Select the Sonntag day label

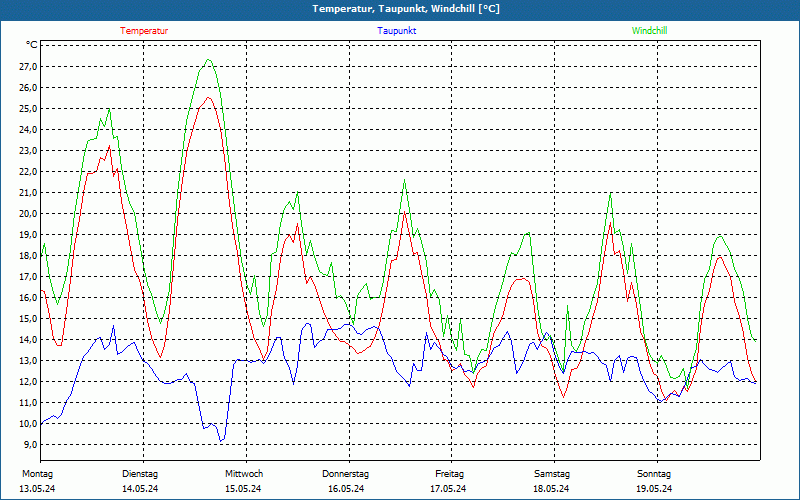point(654,474)
